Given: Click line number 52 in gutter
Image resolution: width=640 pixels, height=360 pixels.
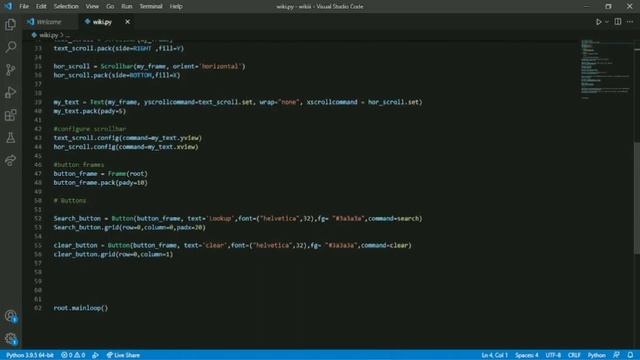Looking at the screenshot, I should coord(38,218).
